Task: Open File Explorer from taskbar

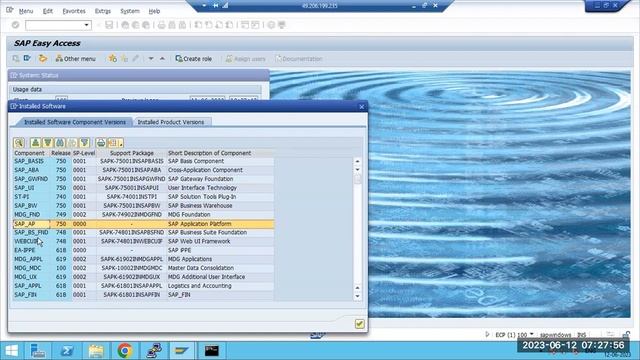Action: [x=96, y=351]
